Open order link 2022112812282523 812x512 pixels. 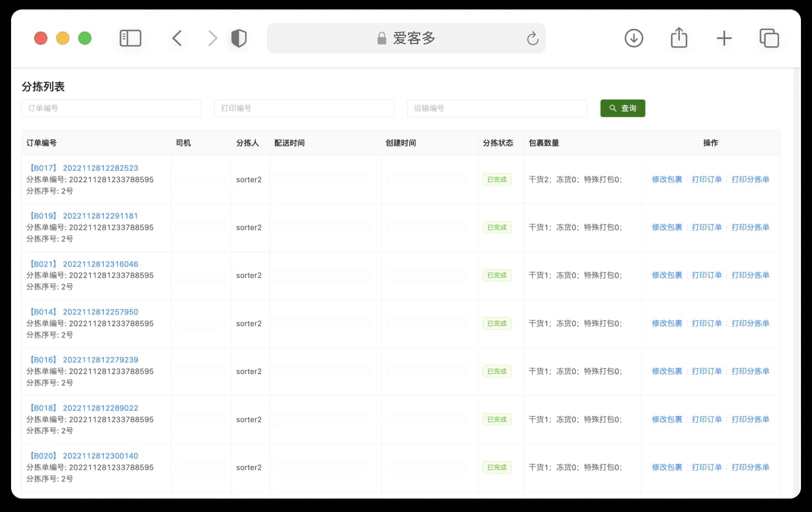(101, 168)
